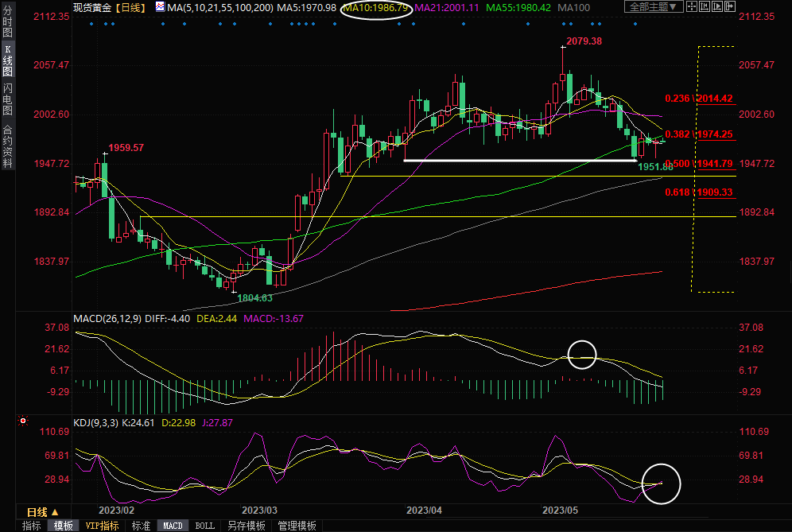Click the red sun icon beside KDJ
792x532 pixels.
[x=23, y=421]
